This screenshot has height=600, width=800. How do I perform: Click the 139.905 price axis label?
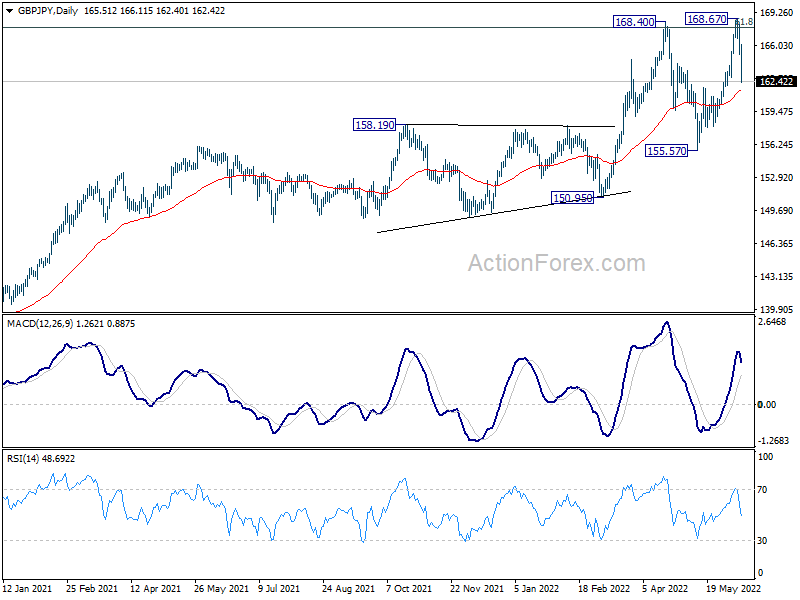click(x=777, y=309)
